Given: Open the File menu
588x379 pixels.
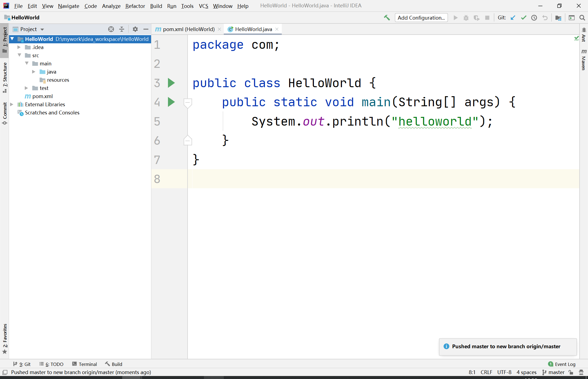Looking at the screenshot, I should click(x=18, y=6).
